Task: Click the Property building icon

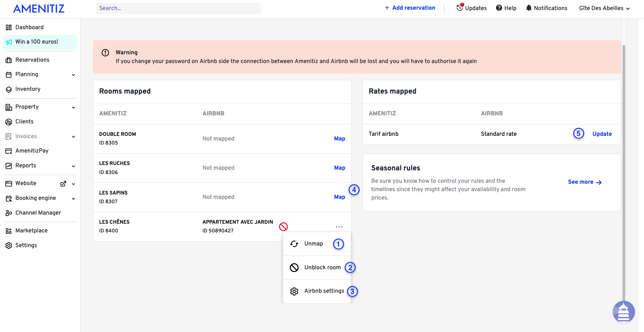Action: tap(9, 107)
